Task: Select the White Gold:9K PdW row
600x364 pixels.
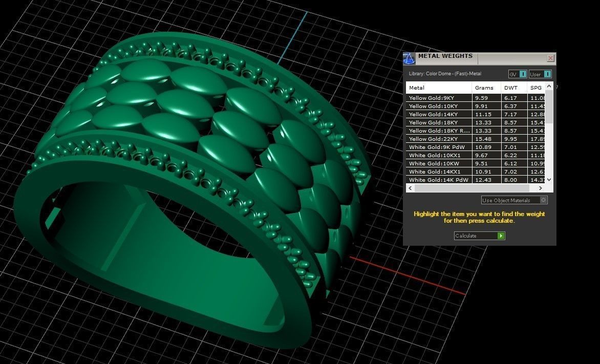Action: 476,147
